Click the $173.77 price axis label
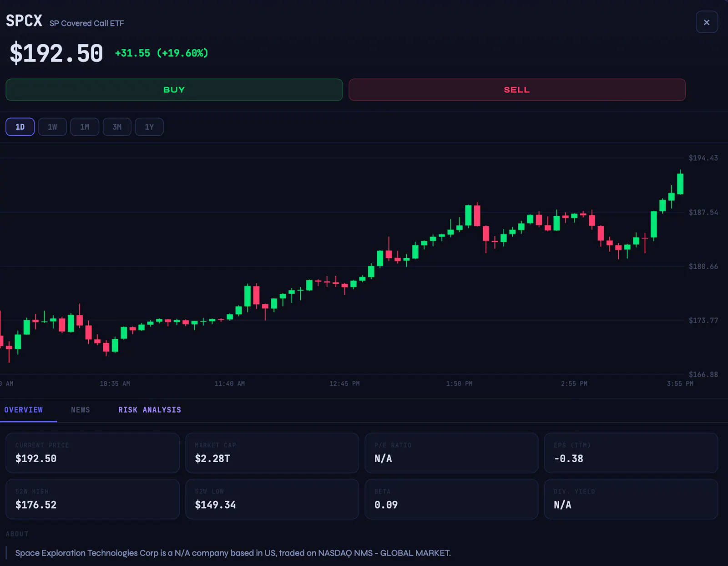 pos(703,321)
